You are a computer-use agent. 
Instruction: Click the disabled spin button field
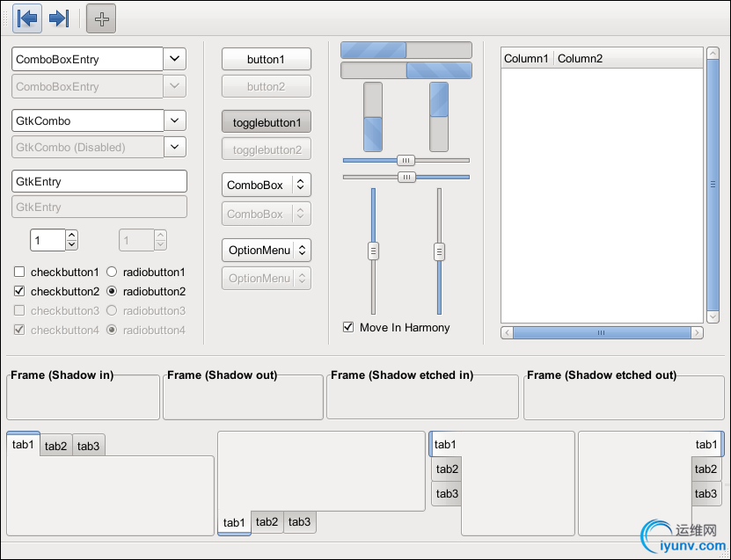[x=136, y=240]
